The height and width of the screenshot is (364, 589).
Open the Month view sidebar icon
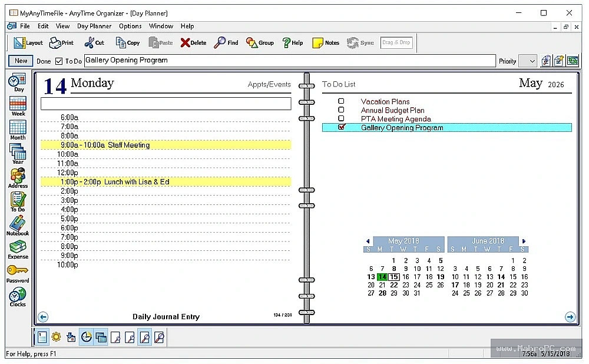(18, 130)
